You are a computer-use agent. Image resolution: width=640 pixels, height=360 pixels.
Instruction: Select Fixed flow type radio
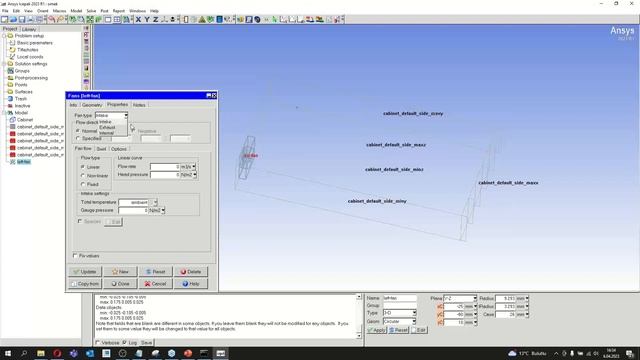pyautogui.click(x=83, y=184)
